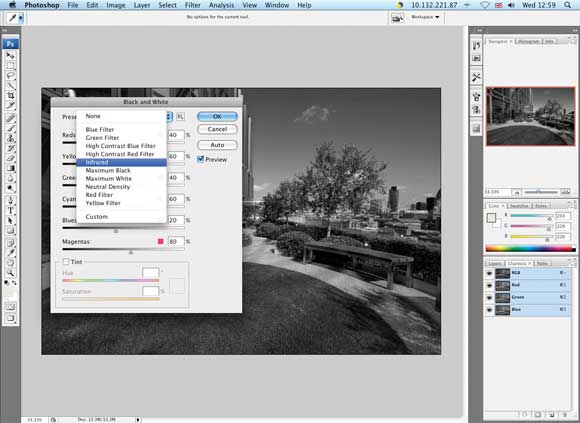Select the Clone Stamp tool
Viewport: 580px width, 423px height.
[10, 138]
